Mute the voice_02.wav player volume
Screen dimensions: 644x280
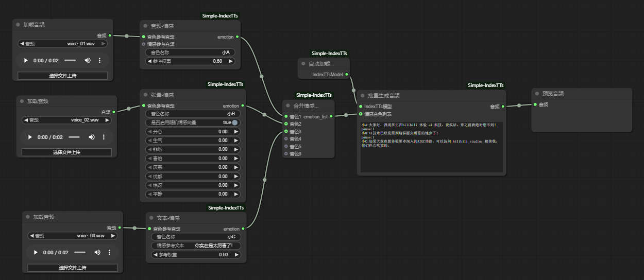coord(92,137)
